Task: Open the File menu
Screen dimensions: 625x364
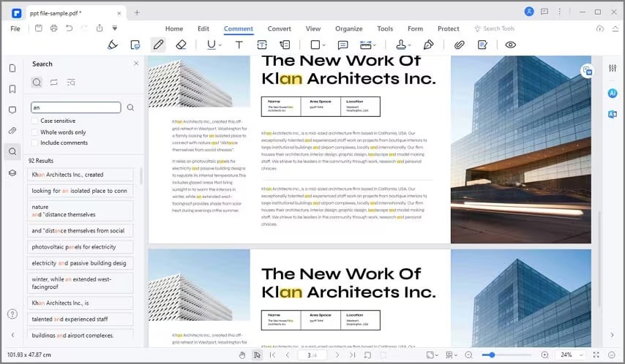Action: coord(15,29)
